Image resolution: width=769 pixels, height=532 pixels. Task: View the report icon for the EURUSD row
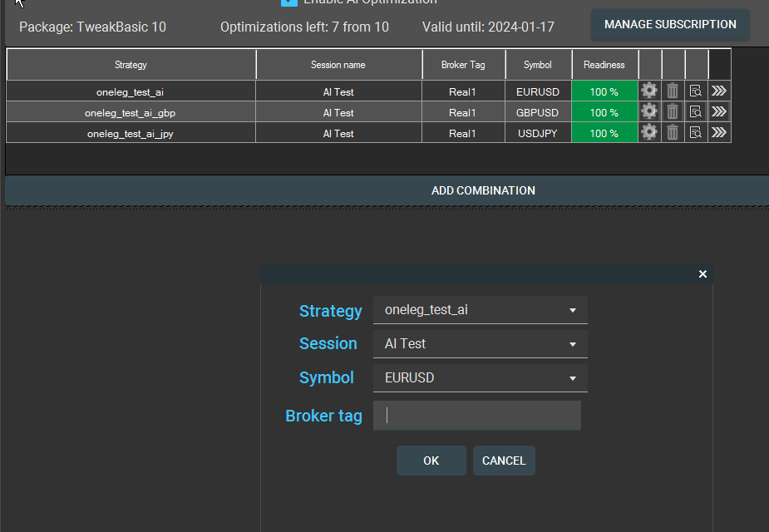click(x=696, y=91)
